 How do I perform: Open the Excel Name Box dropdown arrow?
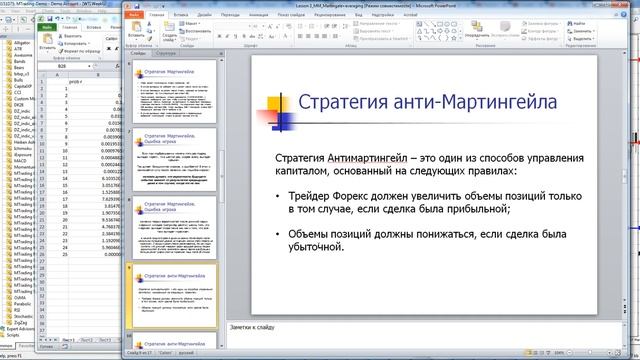point(89,66)
